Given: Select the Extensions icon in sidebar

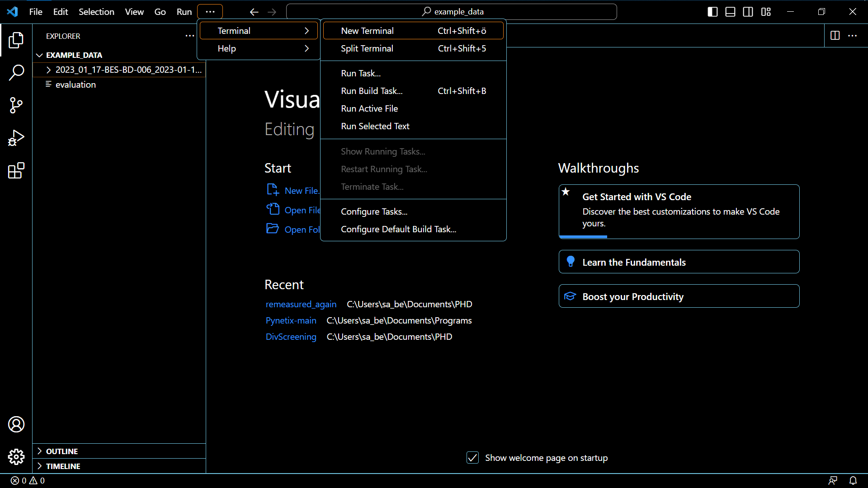Looking at the screenshot, I should [x=16, y=171].
